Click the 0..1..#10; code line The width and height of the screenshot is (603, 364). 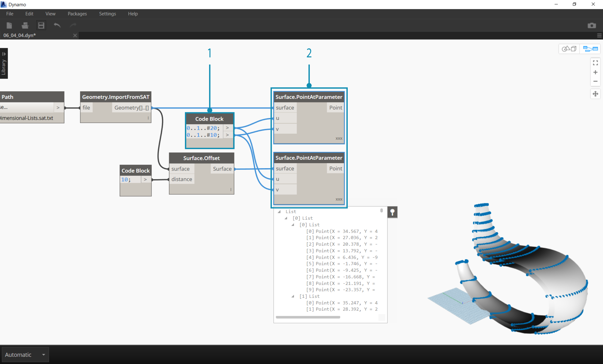pos(203,135)
